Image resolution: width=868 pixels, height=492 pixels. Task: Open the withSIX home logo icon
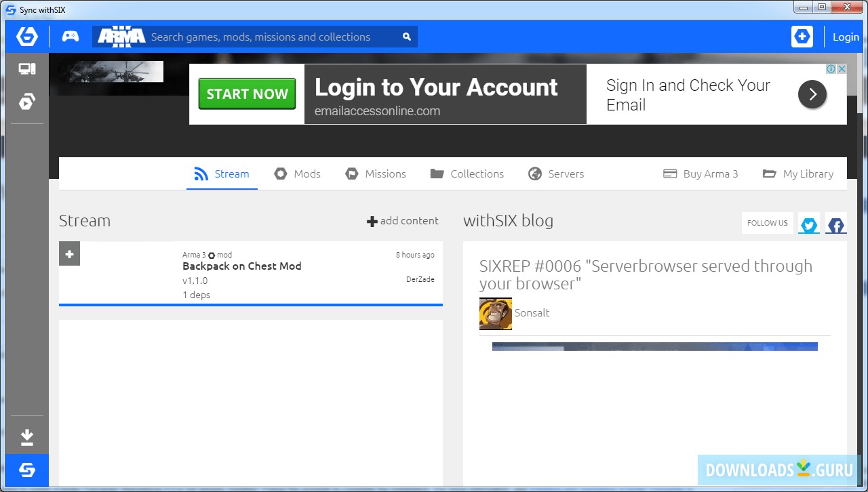[27, 37]
